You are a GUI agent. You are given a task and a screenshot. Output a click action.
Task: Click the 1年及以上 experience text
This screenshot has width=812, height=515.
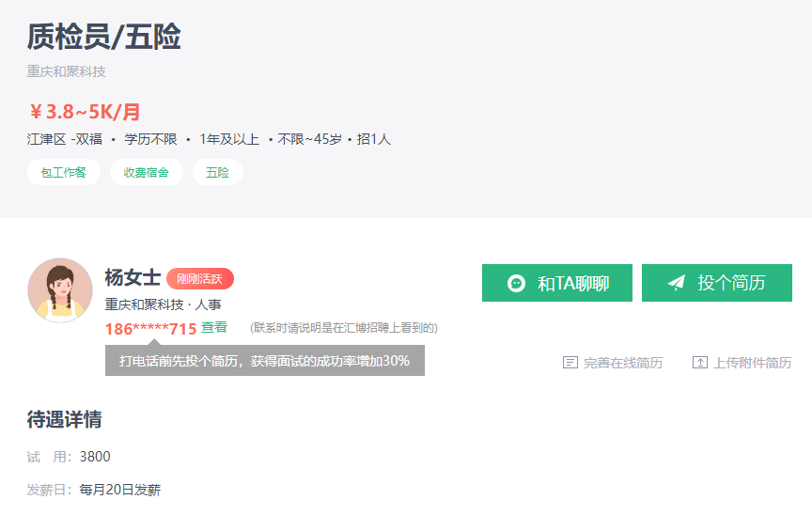coord(229,139)
